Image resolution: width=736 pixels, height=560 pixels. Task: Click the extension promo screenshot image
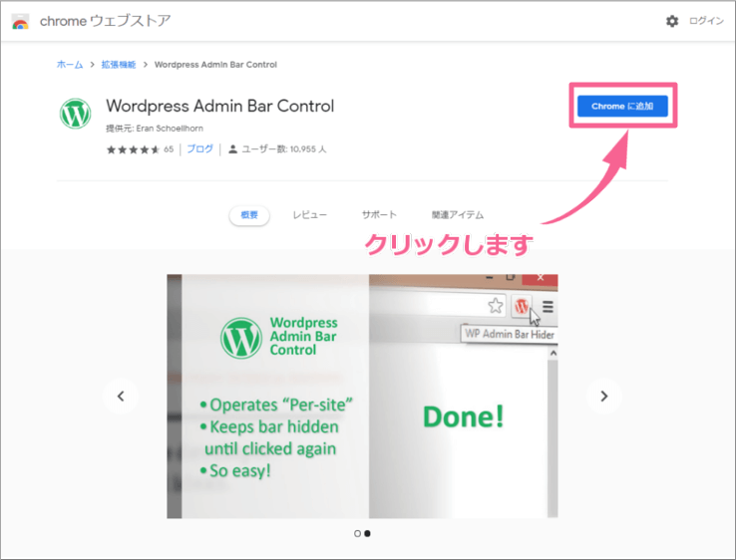(x=362, y=397)
